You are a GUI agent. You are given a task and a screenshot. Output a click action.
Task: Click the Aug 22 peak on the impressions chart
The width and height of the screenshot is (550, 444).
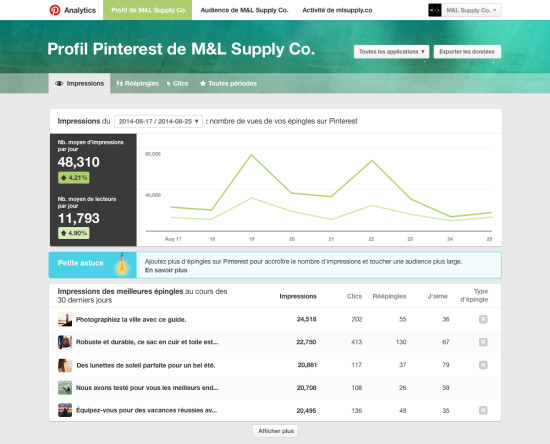pyautogui.click(x=372, y=161)
